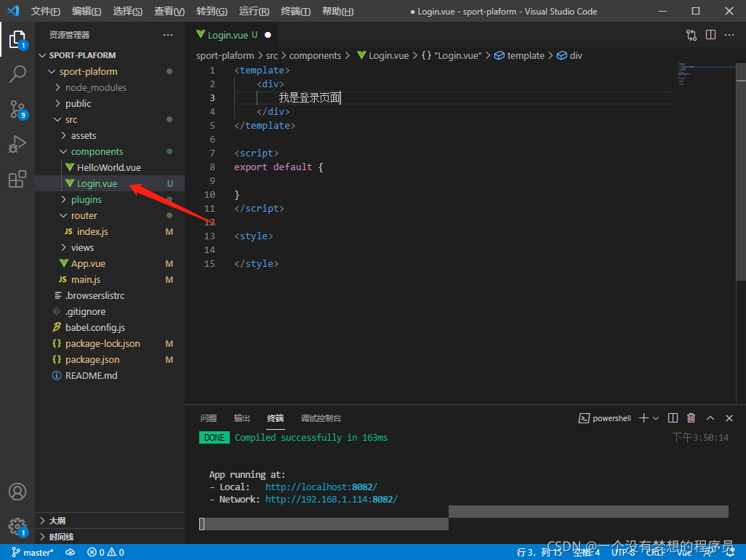Add a new terminal with plus icon
The image size is (746, 560).
(643, 417)
